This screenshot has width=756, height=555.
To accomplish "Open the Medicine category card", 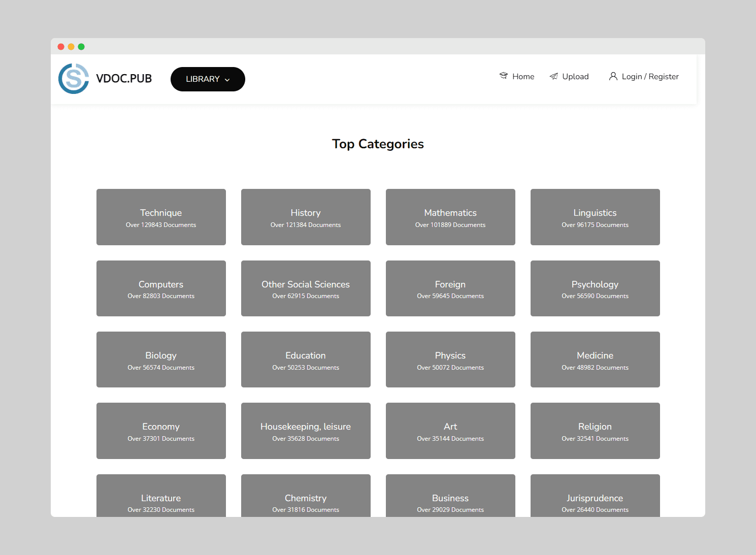I will pos(595,360).
